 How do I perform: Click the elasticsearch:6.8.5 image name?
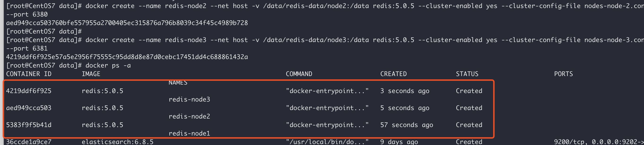[x=117, y=142]
